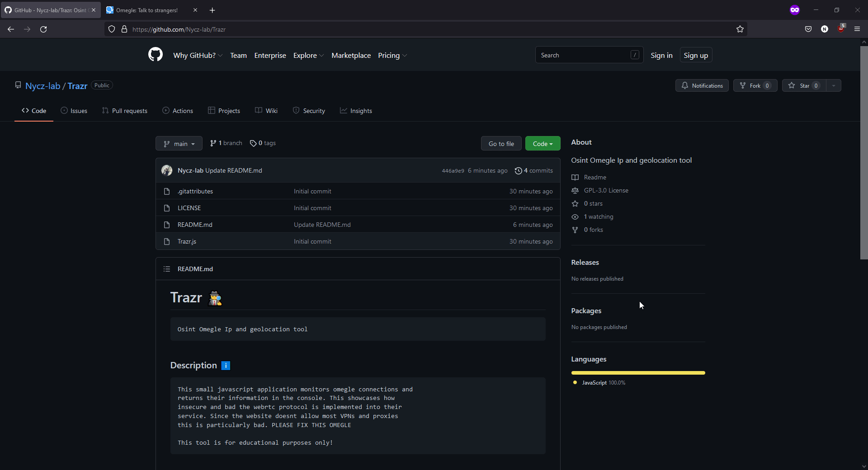Click the page vertical scrollbar thumb

click(864, 152)
